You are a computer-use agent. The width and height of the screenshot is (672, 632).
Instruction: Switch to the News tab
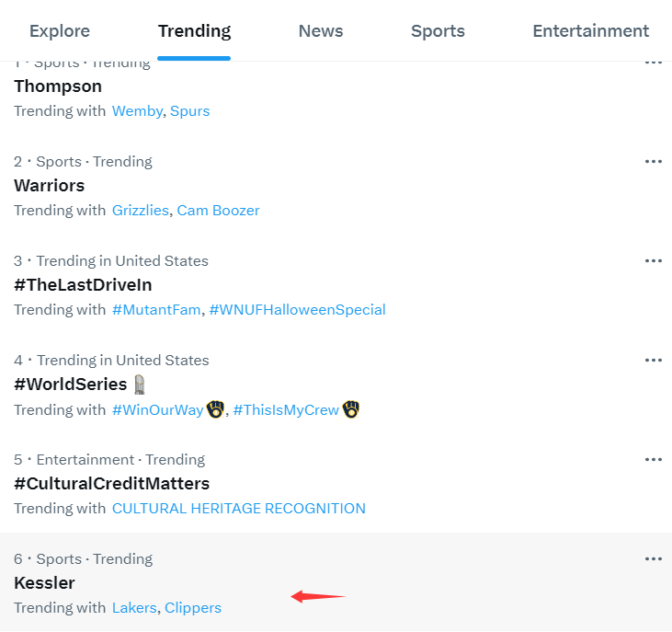(x=321, y=31)
